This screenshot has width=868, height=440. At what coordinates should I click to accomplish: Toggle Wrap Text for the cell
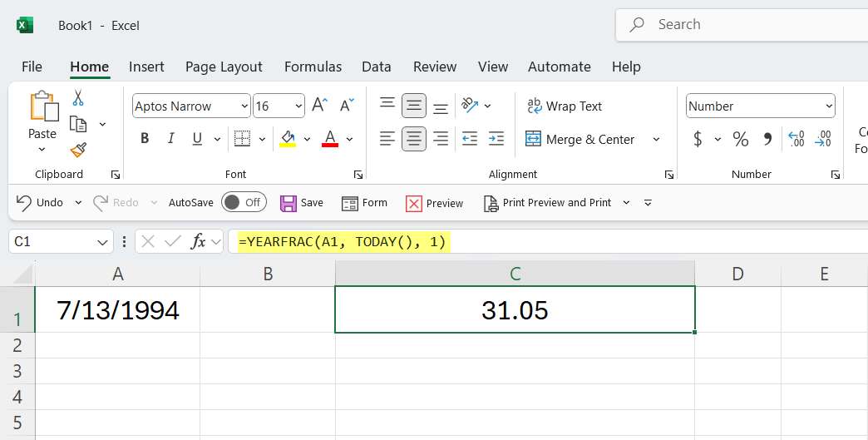click(564, 106)
